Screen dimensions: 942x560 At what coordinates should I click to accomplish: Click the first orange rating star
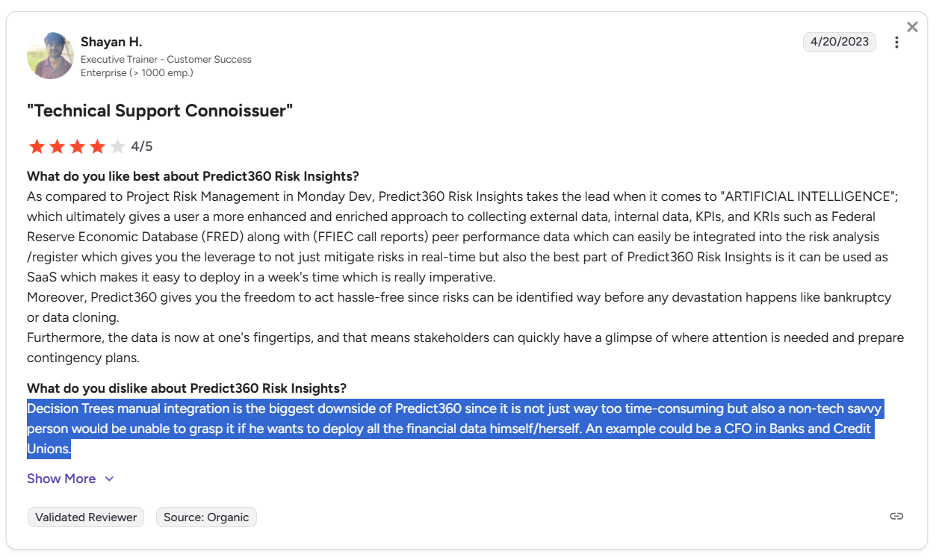[37, 146]
